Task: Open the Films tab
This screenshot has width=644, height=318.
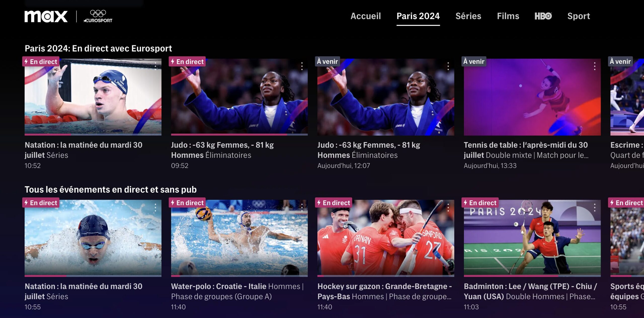Action: pyautogui.click(x=508, y=16)
